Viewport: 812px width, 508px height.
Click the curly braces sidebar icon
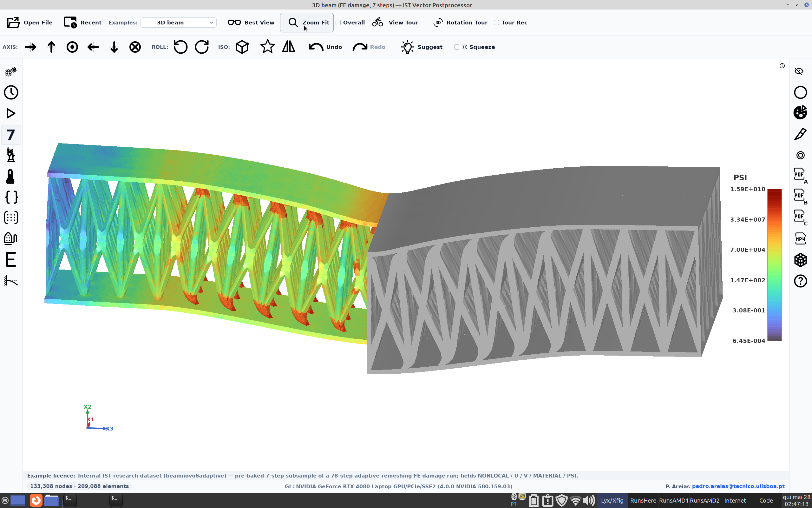click(x=11, y=197)
